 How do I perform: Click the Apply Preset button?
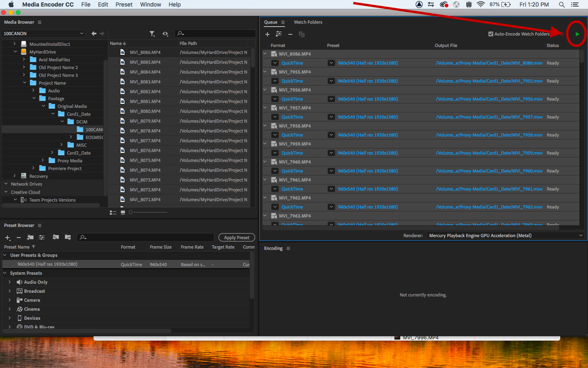(x=236, y=237)
